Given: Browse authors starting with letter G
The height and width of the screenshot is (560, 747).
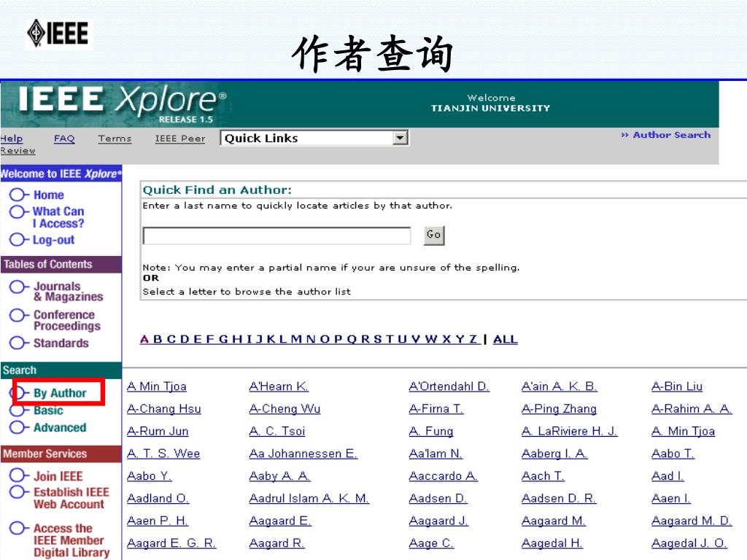Looking at the screenshot, I should [223, 340].
